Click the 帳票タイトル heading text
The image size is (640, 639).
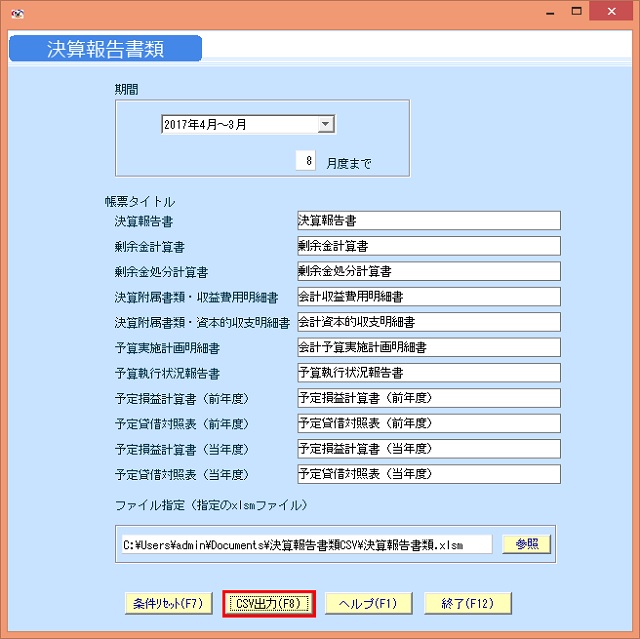click(140, 202)
